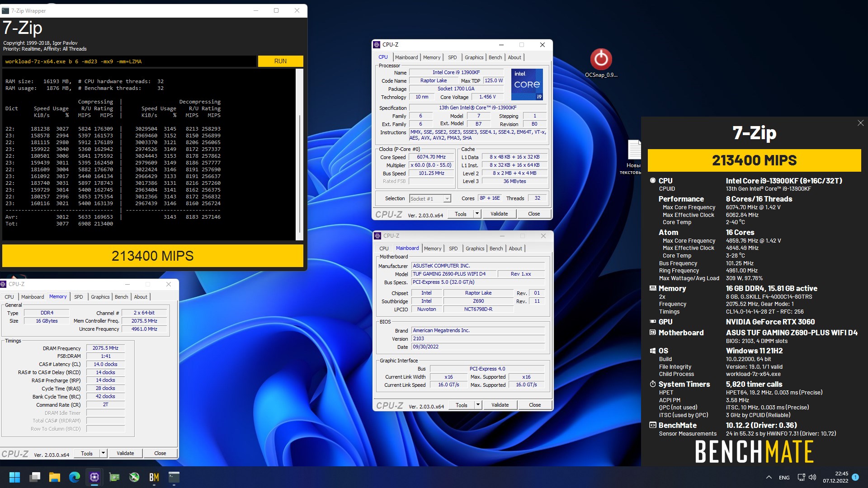
Task: Open SPD tab in Mainboard window
Action: pos(453,249)
